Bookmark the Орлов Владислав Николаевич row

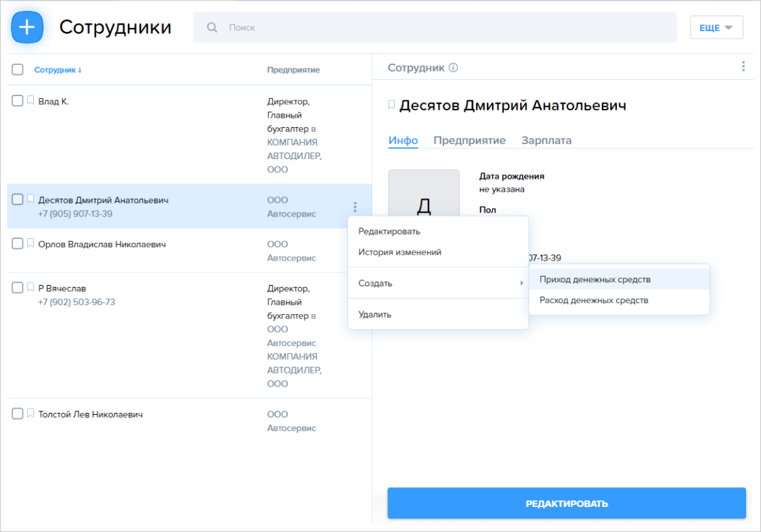point(30,243)
